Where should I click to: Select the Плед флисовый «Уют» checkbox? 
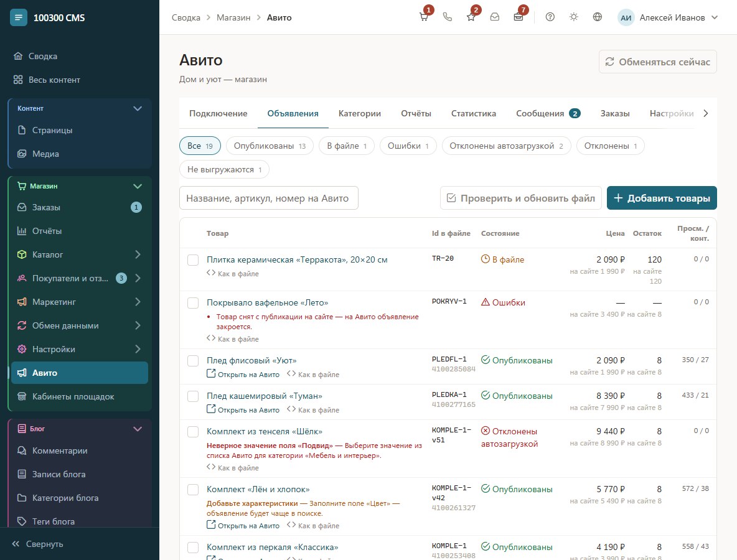pyautogui.click(x=193, y=361)
